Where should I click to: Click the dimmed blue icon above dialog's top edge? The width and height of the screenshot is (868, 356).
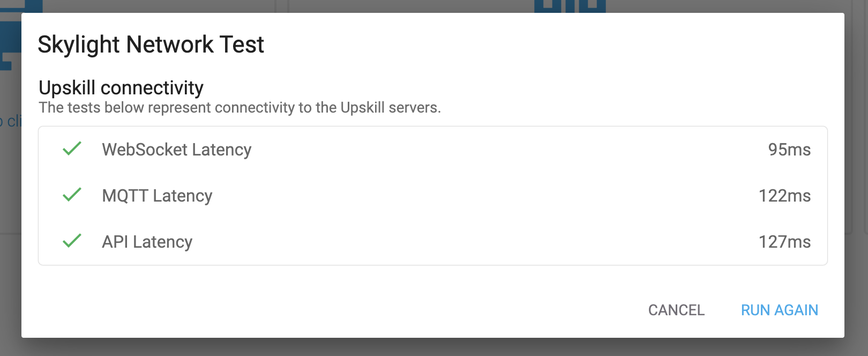pyautogui.click(x=570, y=6)
